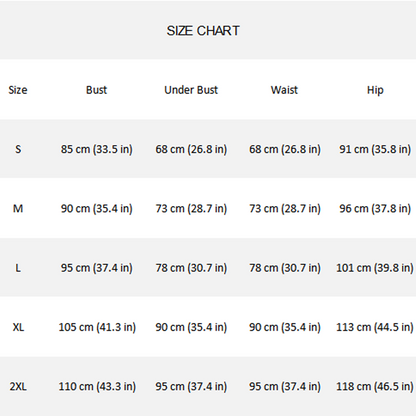This screenshot has height=416, width=416.
Task: Select the Under Bust column header
Action: (191, 90)
